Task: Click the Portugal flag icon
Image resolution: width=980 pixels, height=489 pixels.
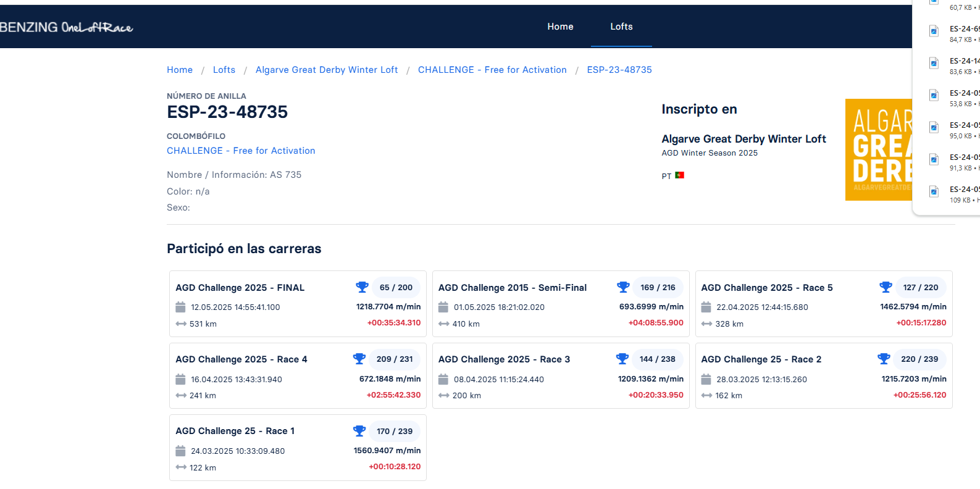Action: point(679,175)
